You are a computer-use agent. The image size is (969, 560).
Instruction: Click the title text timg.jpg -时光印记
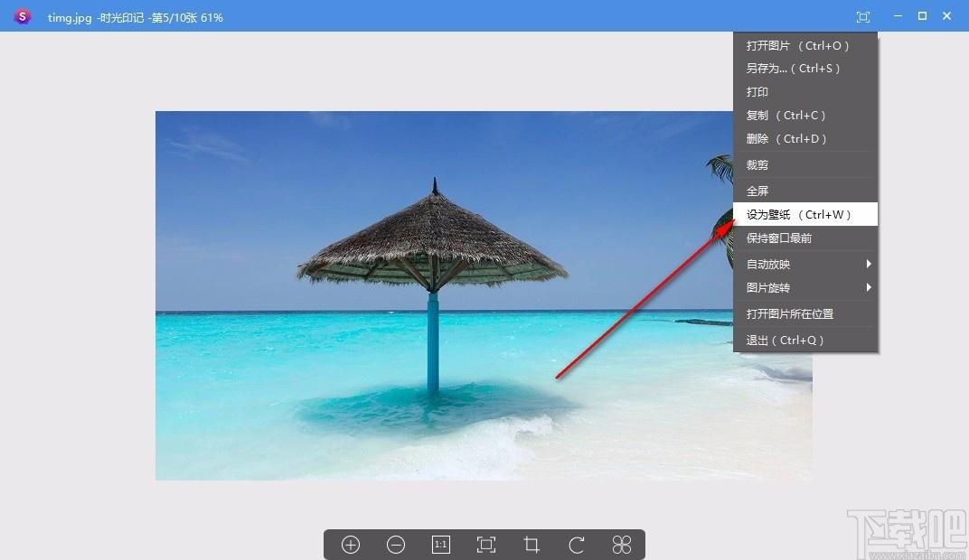coord(96,17)
